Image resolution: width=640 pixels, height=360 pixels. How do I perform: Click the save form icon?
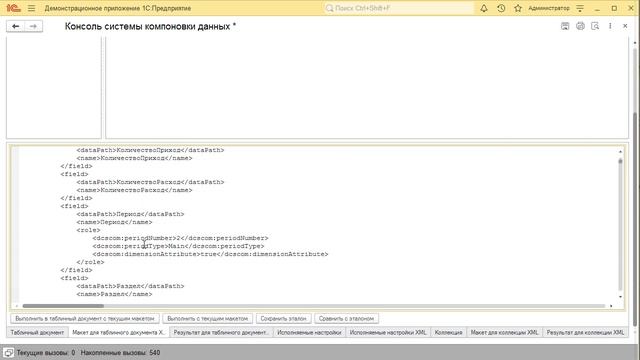tap(565, 26)
